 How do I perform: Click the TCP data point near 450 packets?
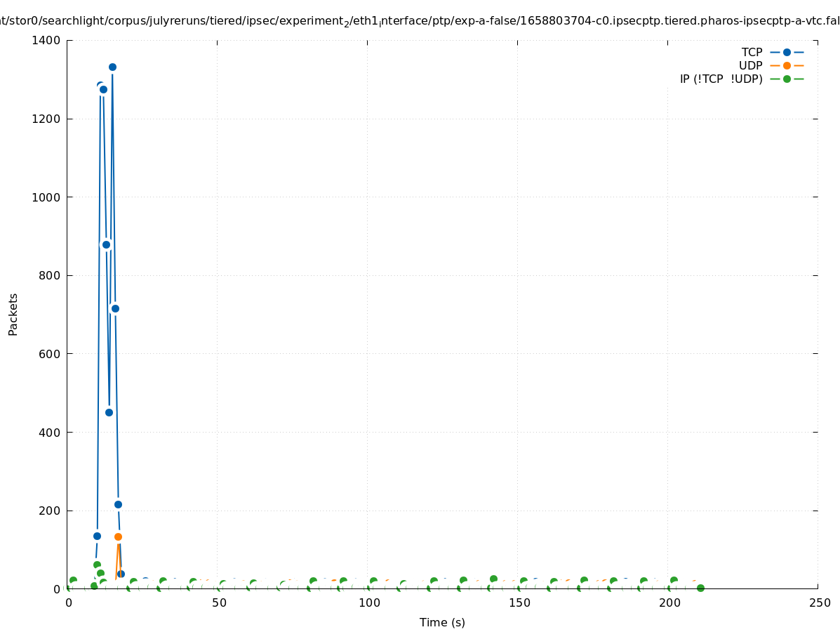click(x=109, y=412)
